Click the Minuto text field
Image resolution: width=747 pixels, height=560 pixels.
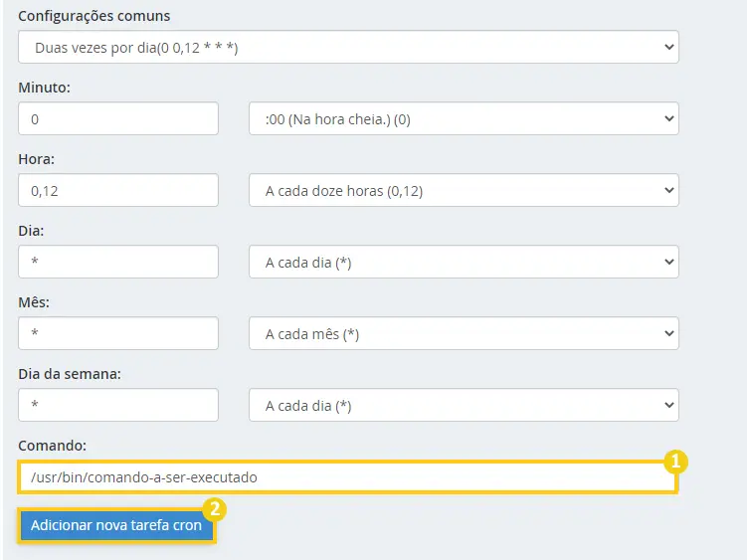click(x=118, y=118)
